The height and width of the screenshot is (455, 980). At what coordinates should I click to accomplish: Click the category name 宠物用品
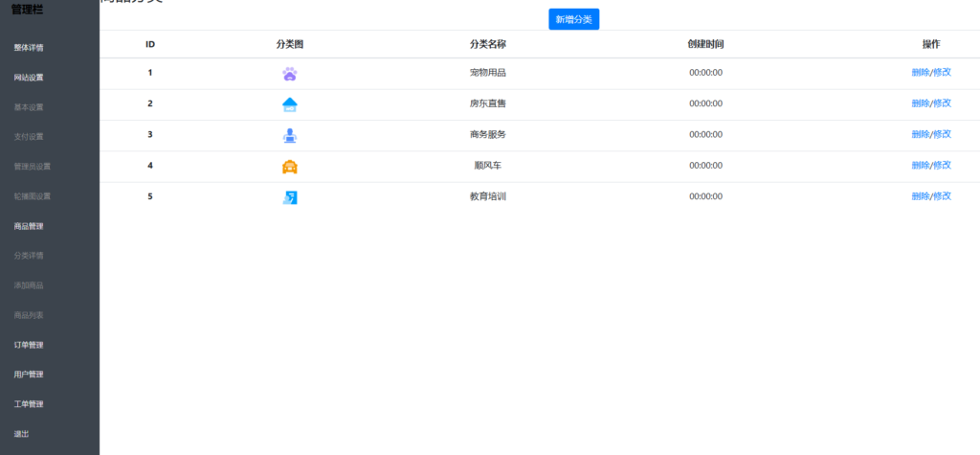pyautogui.click(x=487, y=73)
